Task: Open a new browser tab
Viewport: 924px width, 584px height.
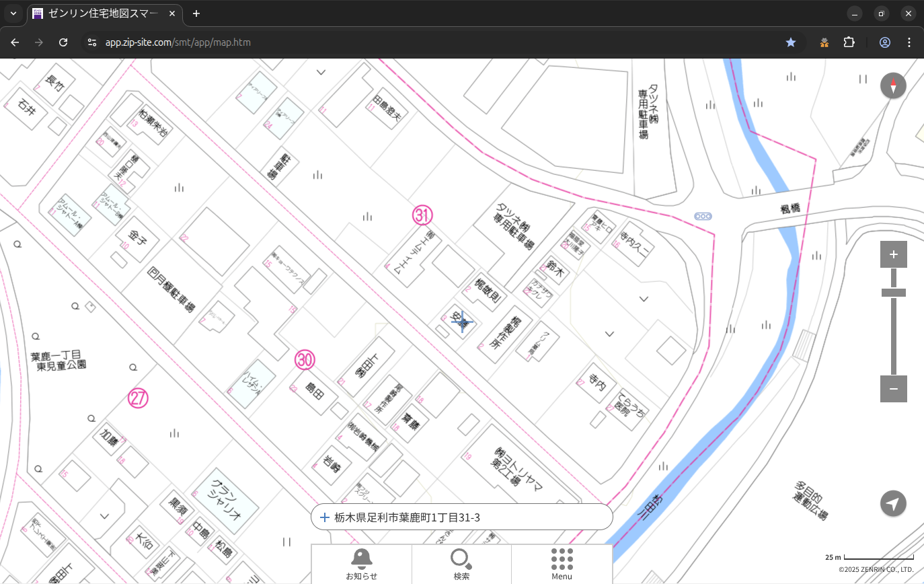Action: click(x=196, y=13)
